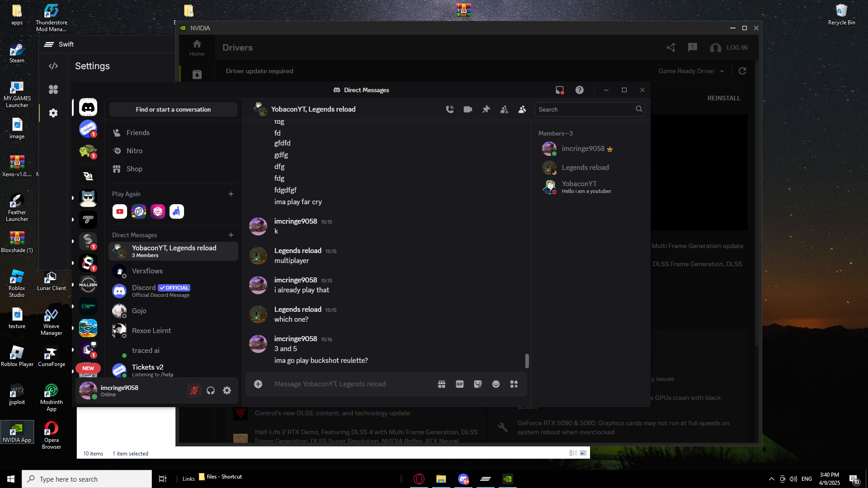868x488 pixels.
Task: Open the Swift hamburger menu
Action: [x=49, y=44]
